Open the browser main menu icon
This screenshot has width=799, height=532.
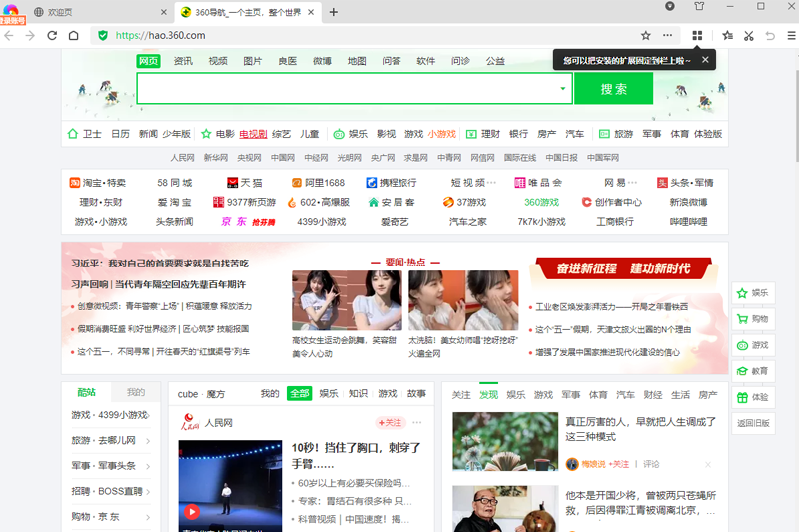[x=791, y=35]
